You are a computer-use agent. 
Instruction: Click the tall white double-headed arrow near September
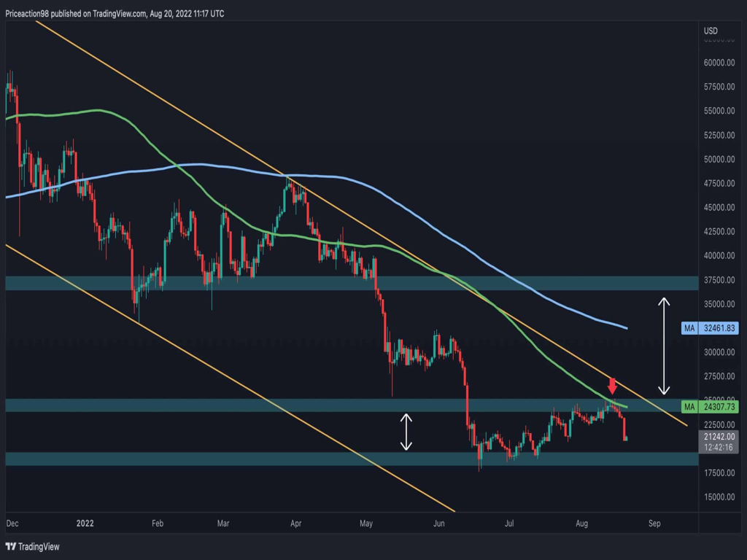[x=663, y=345]
